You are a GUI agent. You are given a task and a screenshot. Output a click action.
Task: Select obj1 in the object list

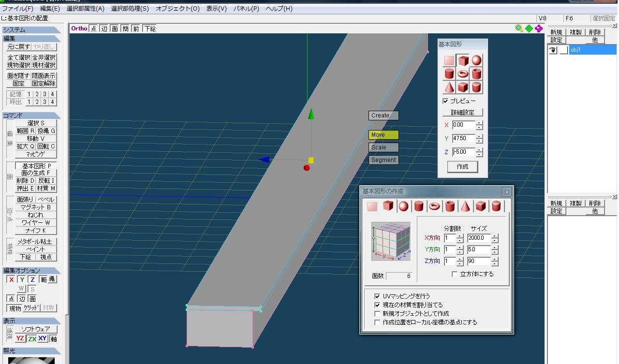pyautogui.click(x=592, y=50)
